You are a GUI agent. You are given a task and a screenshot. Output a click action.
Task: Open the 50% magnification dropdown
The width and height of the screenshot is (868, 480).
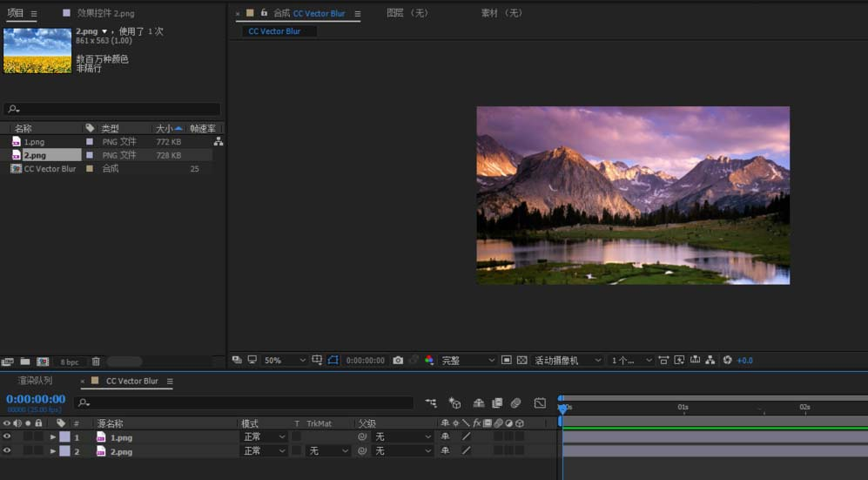pos(284,361)
